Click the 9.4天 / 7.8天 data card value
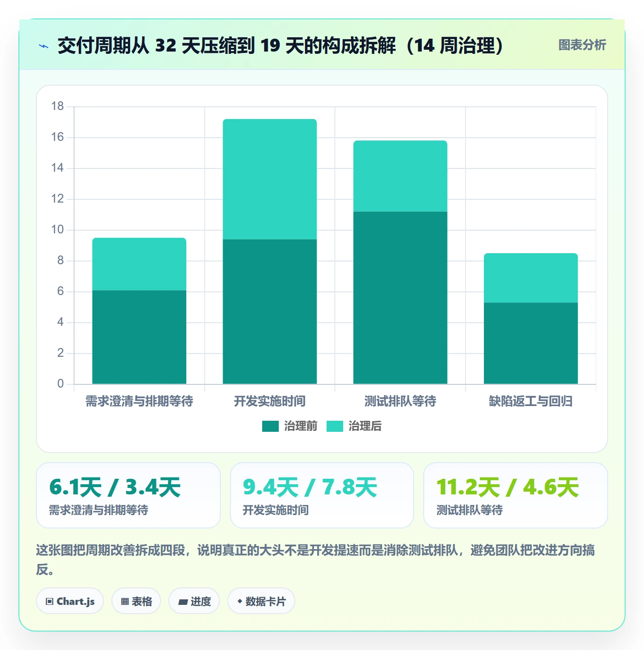Viewport: 644px width, 650px height. click(x=310, y=487)
